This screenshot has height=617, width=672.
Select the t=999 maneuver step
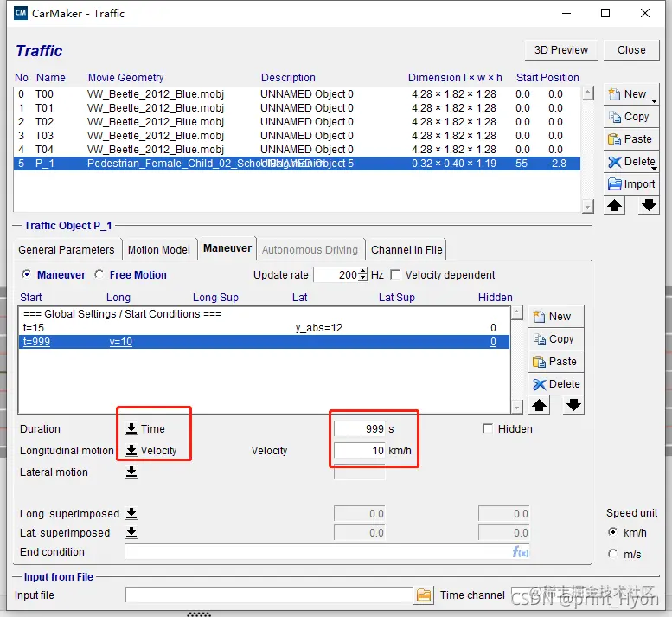(264, 342)
